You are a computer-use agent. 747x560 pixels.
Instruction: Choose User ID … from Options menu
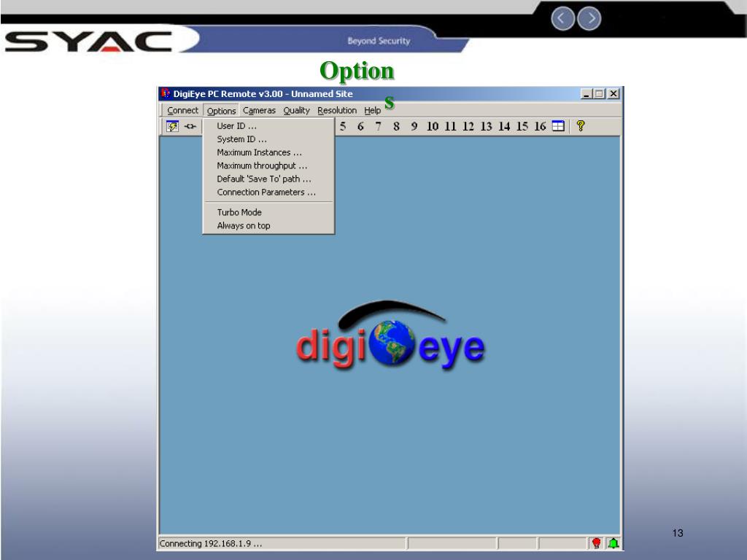click(268, 125)
